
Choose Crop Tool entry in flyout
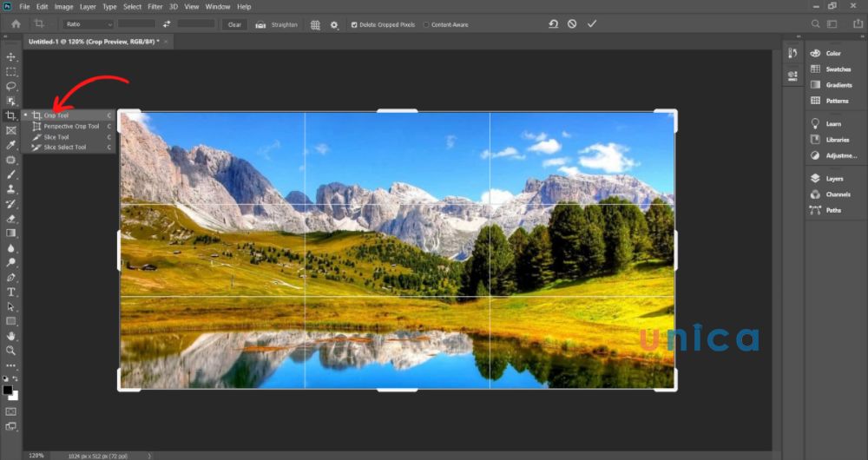click(x=69, y=115)
